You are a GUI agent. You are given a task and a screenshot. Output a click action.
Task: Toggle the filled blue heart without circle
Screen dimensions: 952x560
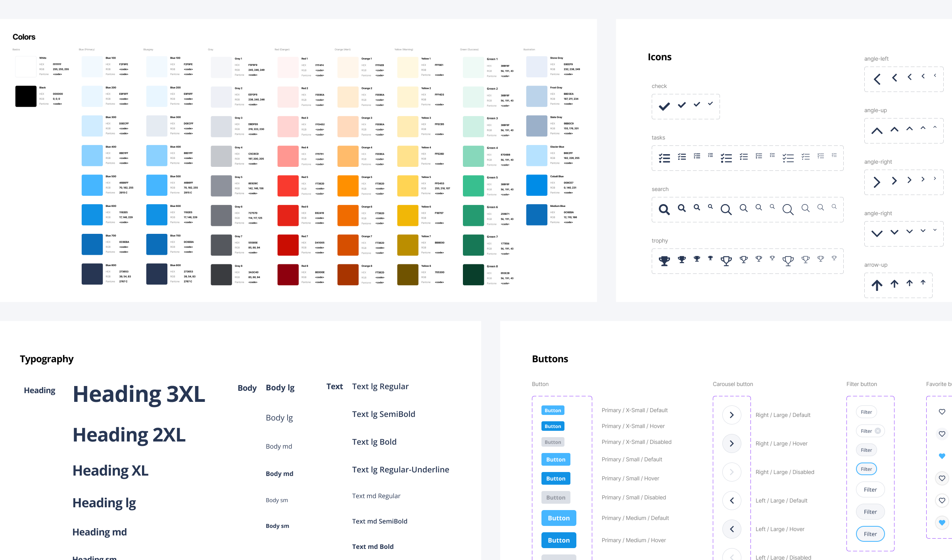point(942,456)
